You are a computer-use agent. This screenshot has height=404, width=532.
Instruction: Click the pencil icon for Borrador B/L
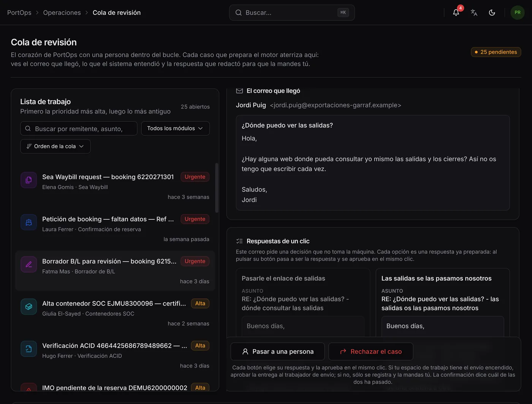[28, 264]
